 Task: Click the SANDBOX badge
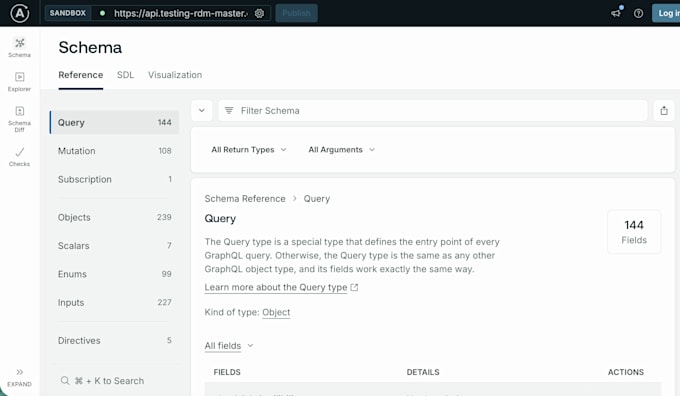(x=68, y=13)
